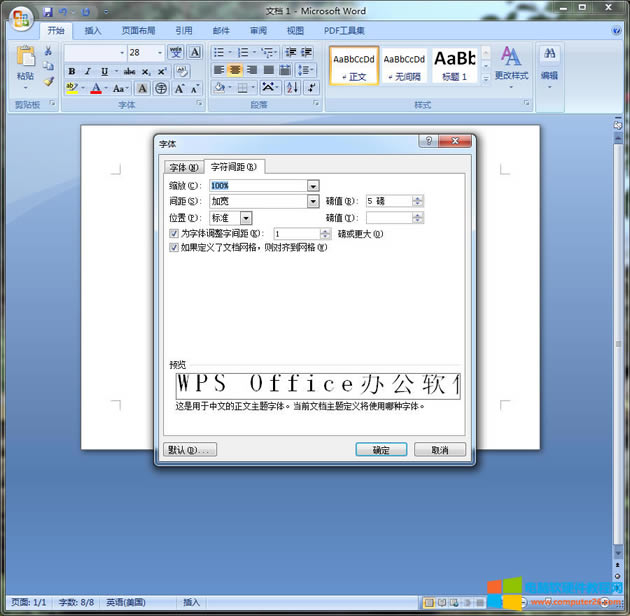Click the Change Styles (更改样式) icon

pyautogui.click(x=511, y=62)
